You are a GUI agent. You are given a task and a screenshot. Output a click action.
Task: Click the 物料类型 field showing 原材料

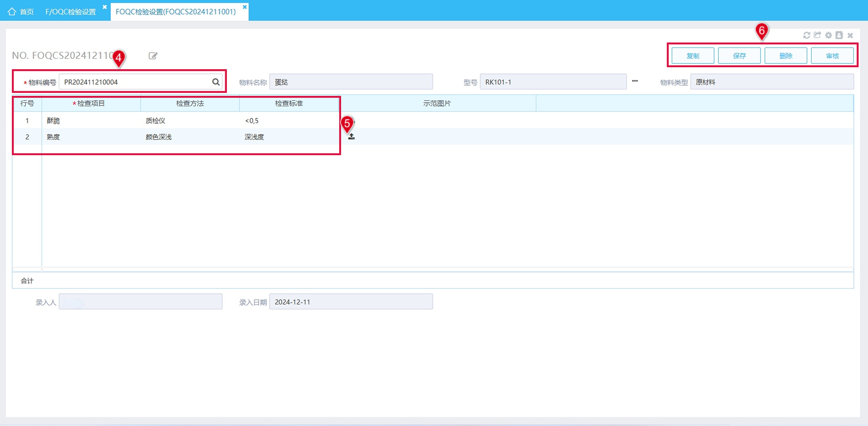pos(772,82)
